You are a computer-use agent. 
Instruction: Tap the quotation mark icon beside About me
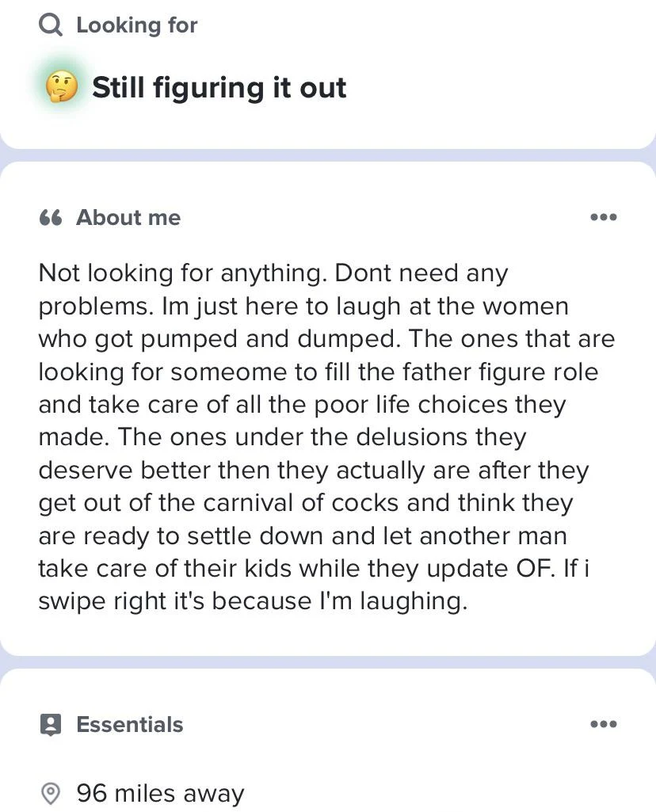pyautogui.click(x=51, y=218)
